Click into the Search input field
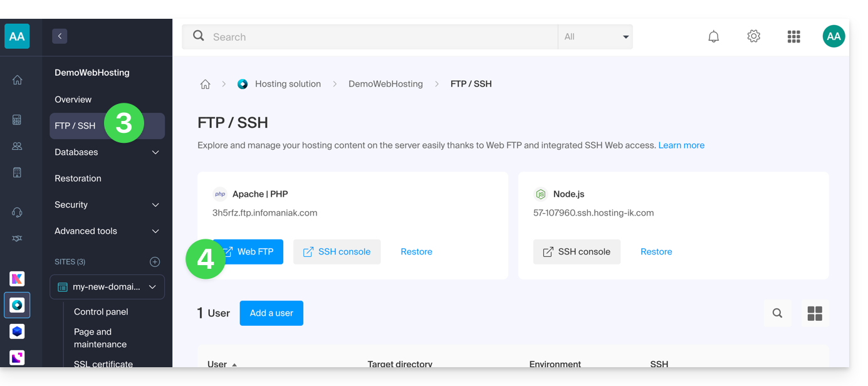The width and height of the screenshot is (868, 386). 376,37
